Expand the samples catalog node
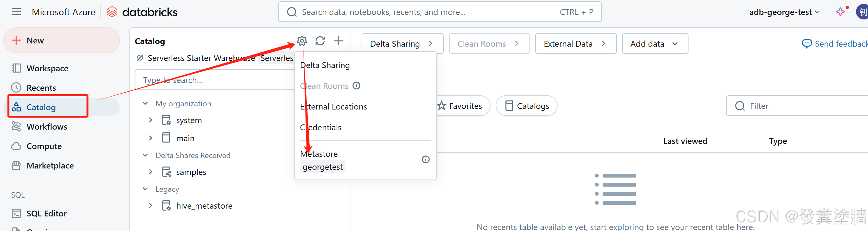Screen dimensions: 868x231 (151, 172)
